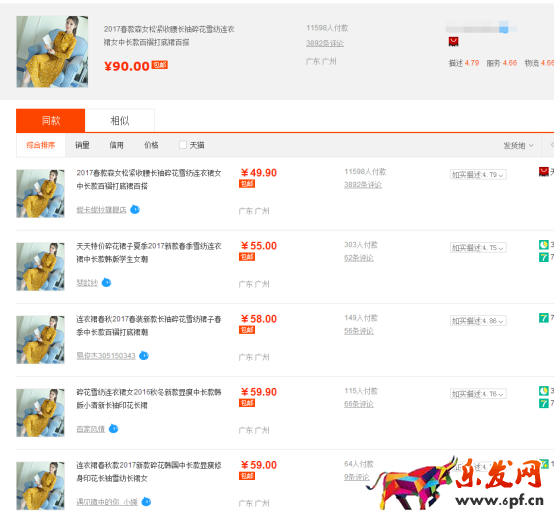The height and width of the screenshot is (521, 554).
Task: Click the 包邮 tag under ¥59.00
Action: pos(247,476)
